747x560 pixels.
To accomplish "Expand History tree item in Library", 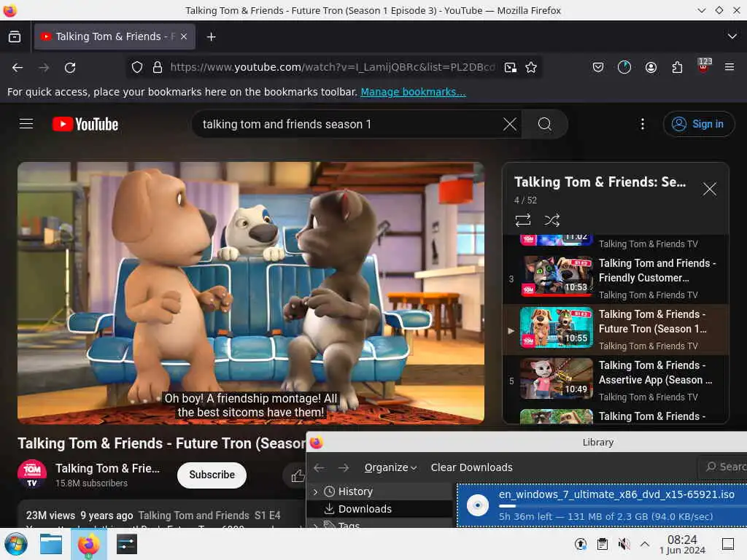I will 315,491.
